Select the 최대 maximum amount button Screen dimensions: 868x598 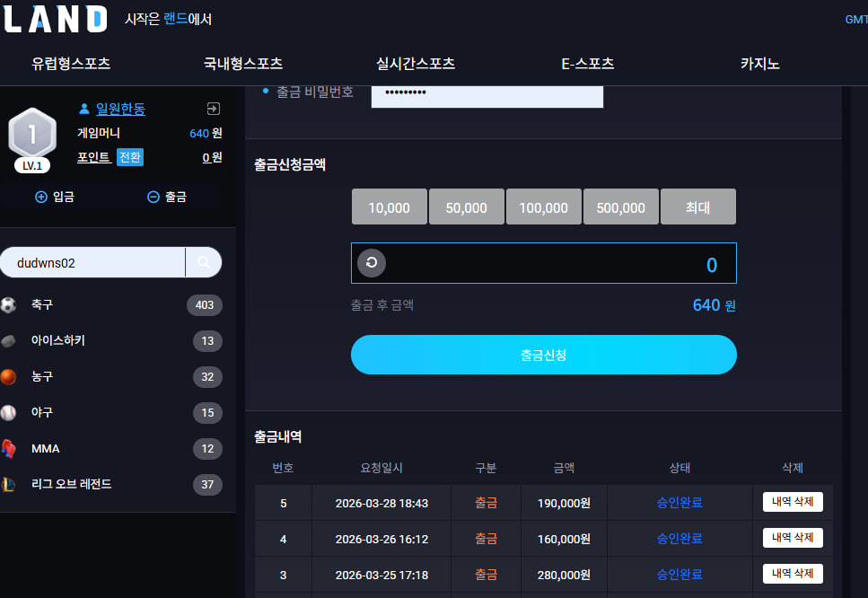[697, 207]
